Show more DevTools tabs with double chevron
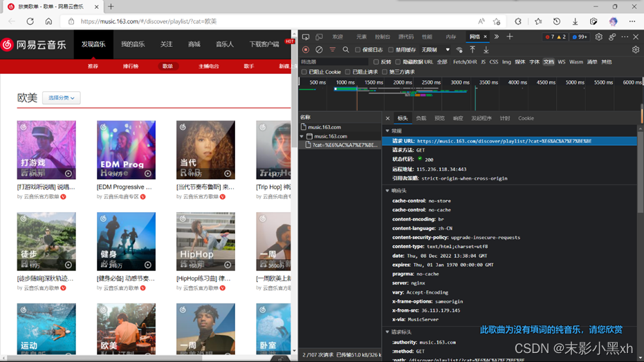 (x=497, y=37)
